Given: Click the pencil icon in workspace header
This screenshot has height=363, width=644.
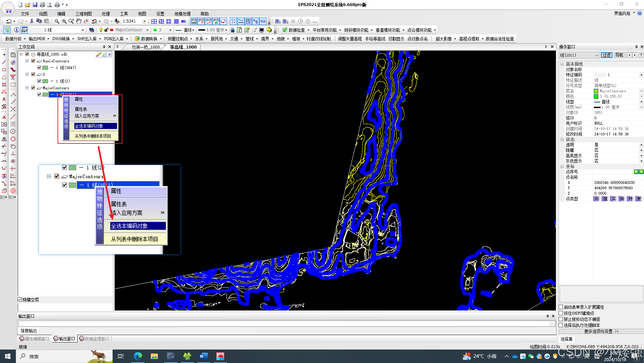Looking at the screenshot, I should (x=99, y=54).
